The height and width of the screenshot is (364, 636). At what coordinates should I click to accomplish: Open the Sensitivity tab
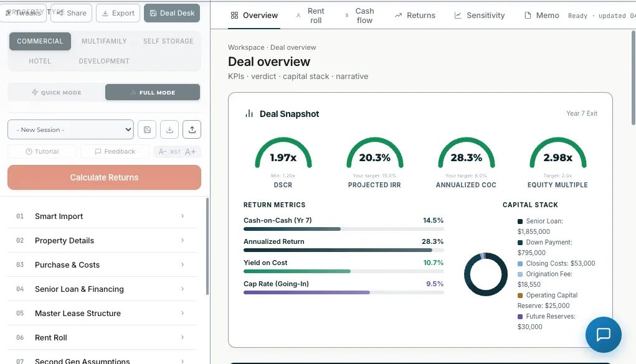480,16
